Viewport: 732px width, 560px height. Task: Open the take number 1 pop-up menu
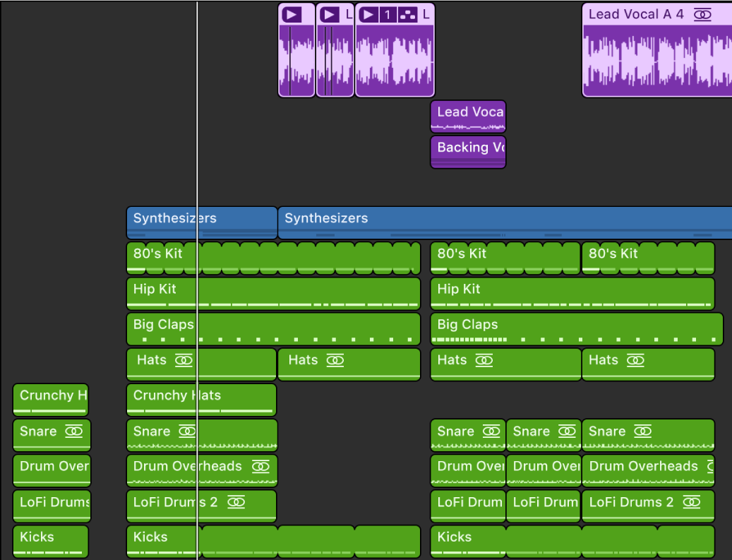point(388,14)
